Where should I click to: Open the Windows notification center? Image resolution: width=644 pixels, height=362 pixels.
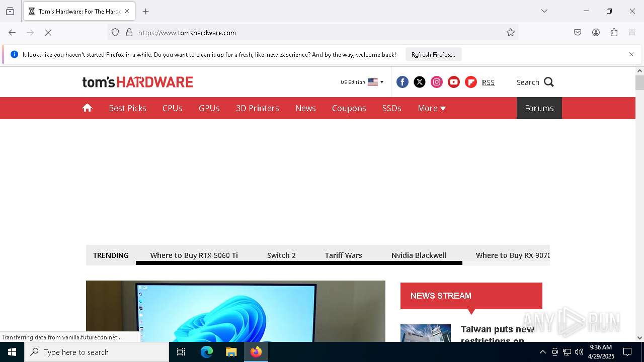click(627, 352)
